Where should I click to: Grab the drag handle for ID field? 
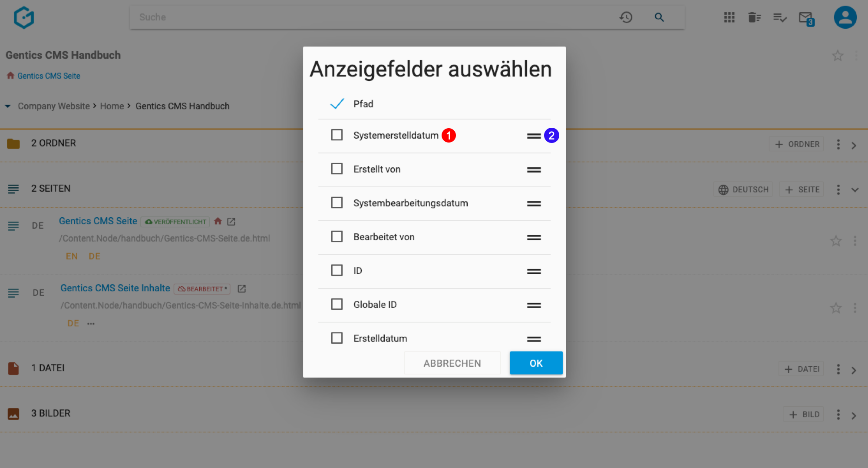pos(534,272)
